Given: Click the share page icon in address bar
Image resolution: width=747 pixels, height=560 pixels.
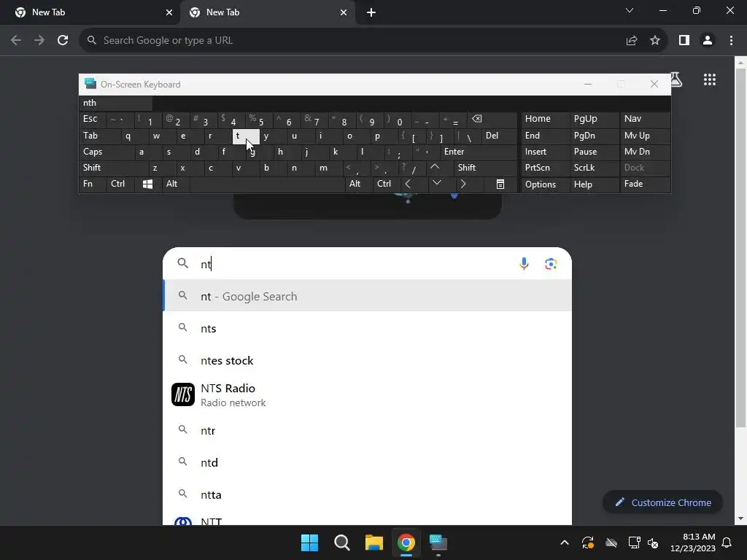Looking at the screenshot, I should (632, 41).
